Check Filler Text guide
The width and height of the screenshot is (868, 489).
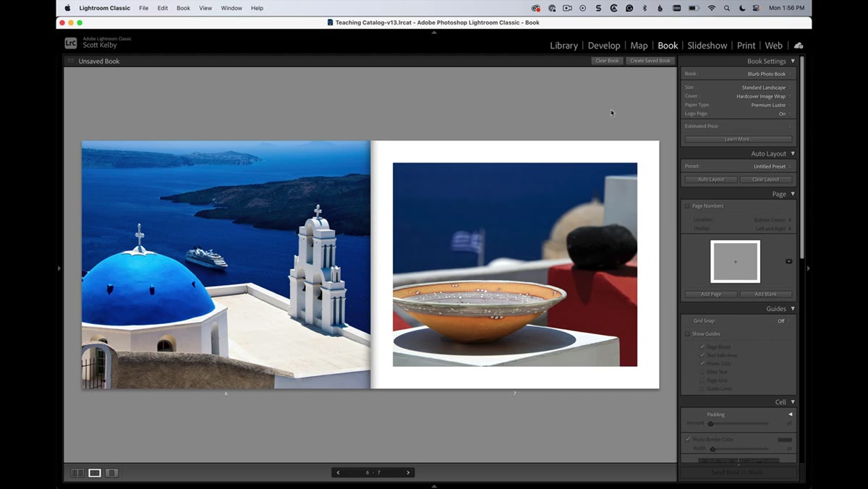(702, 372)
